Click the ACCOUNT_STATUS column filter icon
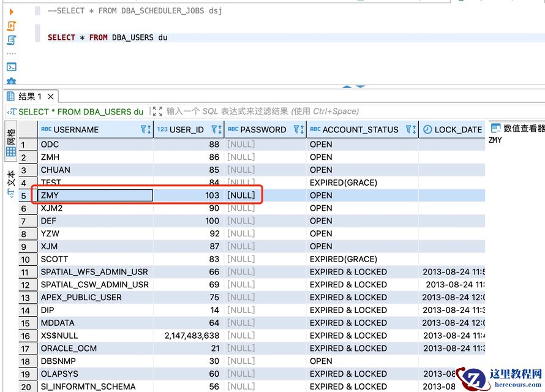The image size is (545, 392). pos(408,129)
